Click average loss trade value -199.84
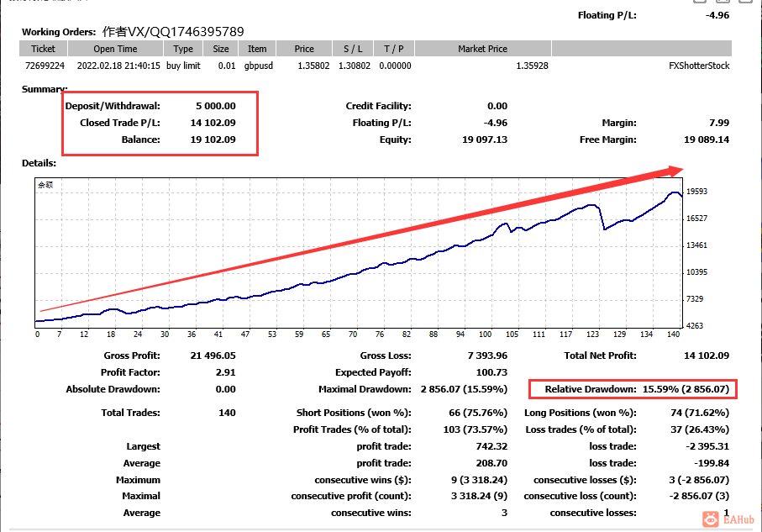 coord(712,463)
